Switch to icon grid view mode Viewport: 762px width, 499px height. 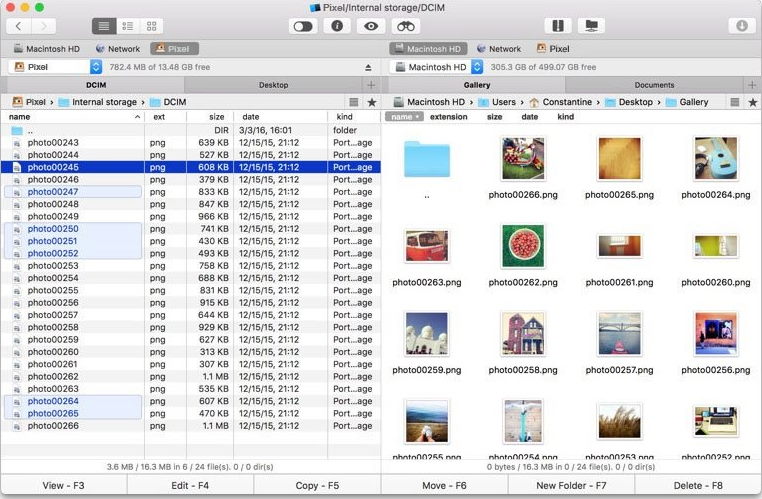pos(152,26)
